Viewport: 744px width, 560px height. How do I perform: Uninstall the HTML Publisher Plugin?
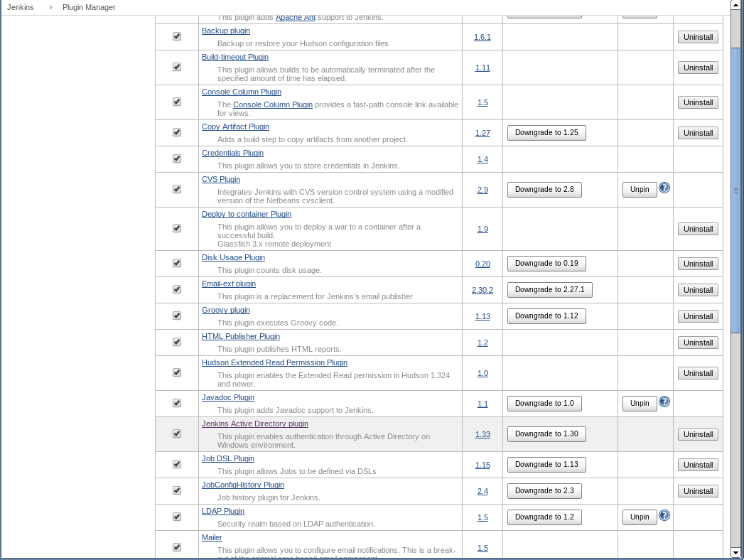point(698,343)
